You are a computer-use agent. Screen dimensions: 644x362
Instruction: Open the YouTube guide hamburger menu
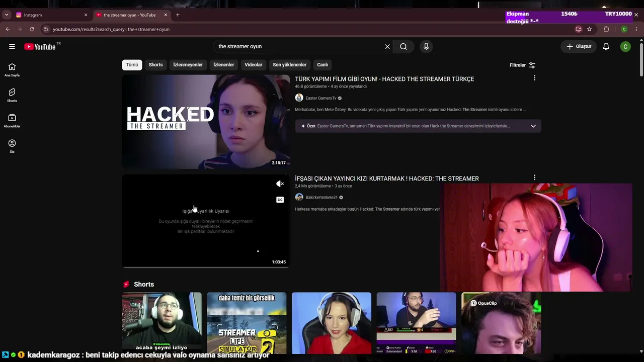pos(12,47)
